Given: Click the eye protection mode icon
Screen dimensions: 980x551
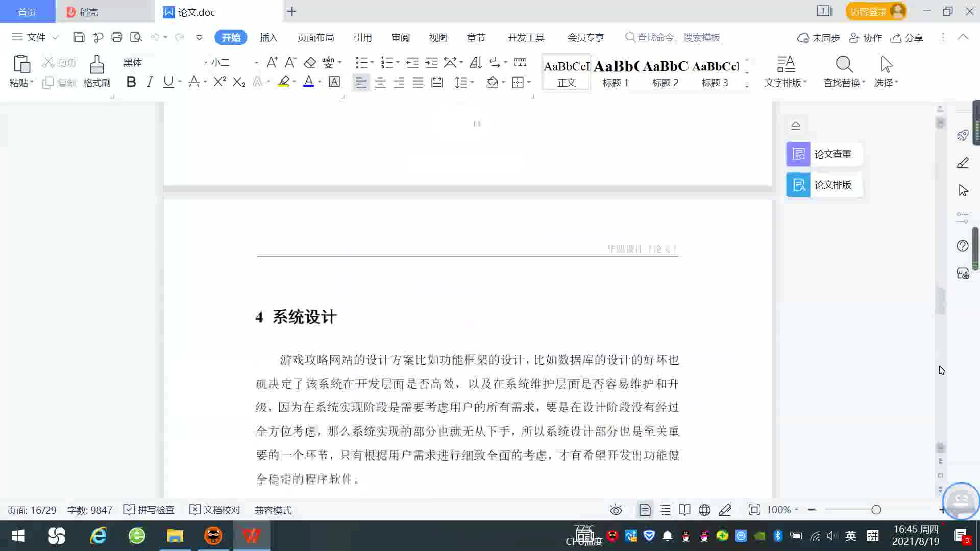Looking at the screenshot, I should tap(616, 510).
